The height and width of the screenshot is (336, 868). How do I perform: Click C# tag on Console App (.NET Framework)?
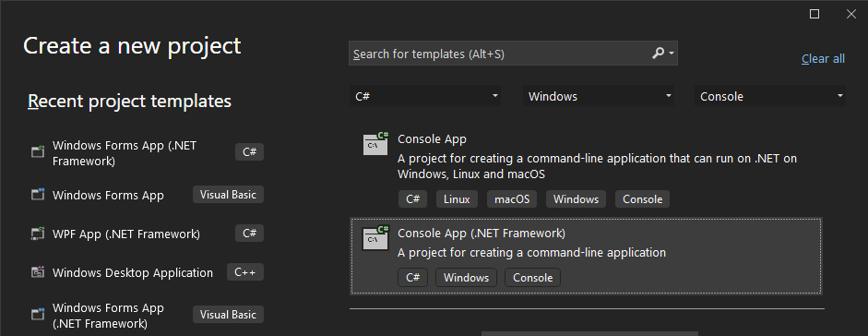[x=412, y=277]
